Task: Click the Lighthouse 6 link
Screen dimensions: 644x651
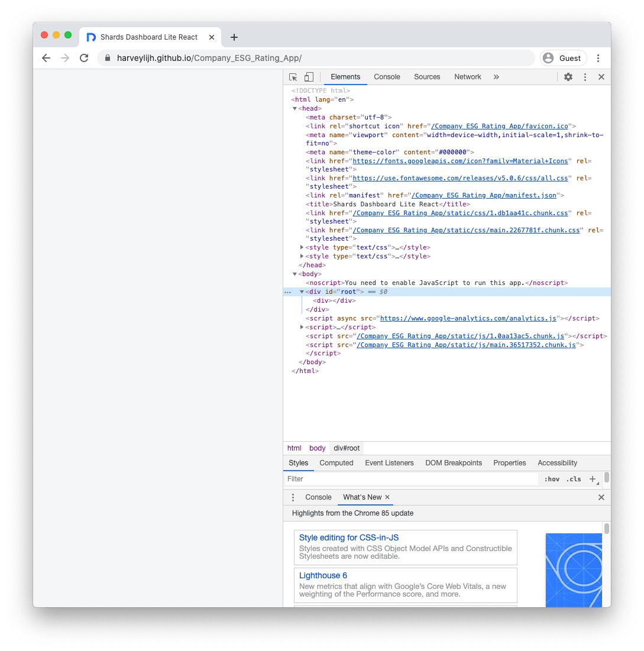Action: [323, 575]
